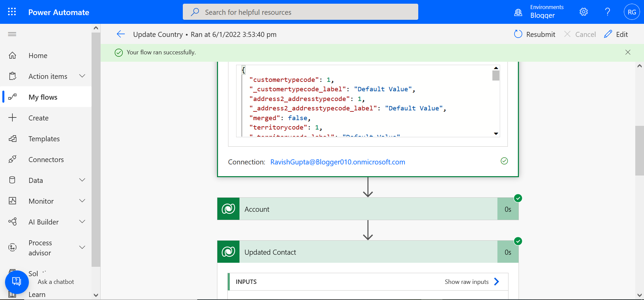Click the help question mark icon
Image resolution: width=644 pixels, height=300 pixels.
(x=607, y=12)
